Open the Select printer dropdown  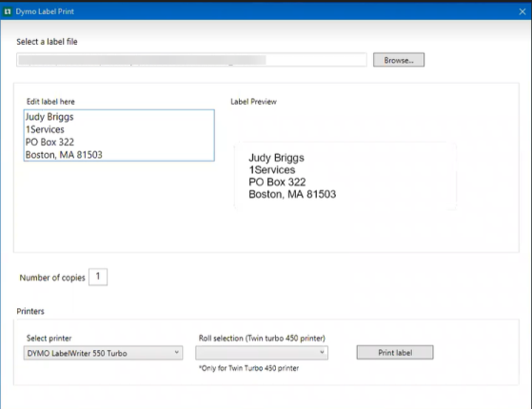[103, 353]
